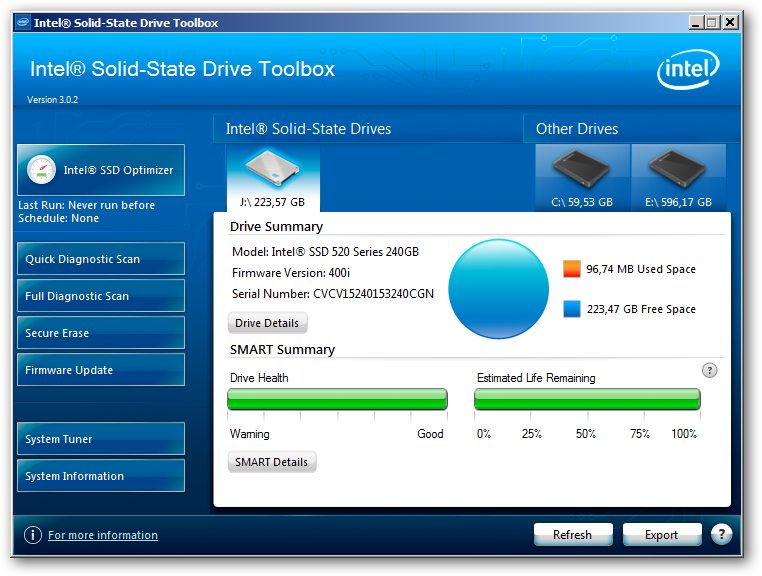
Task: Click the Estimated Life Remaining bar
Action: [x=587, y=400]
